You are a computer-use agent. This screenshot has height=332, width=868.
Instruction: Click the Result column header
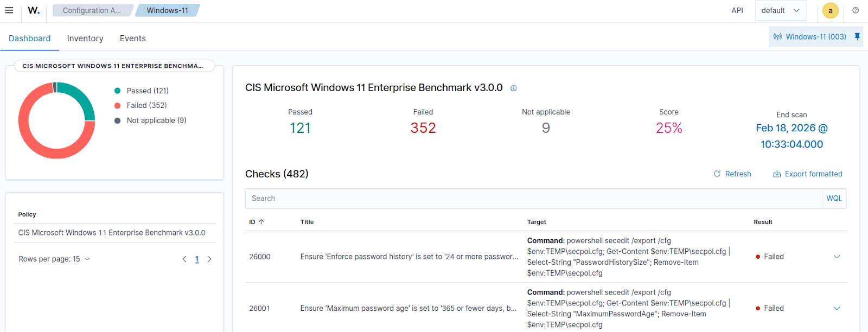point(763,222)
